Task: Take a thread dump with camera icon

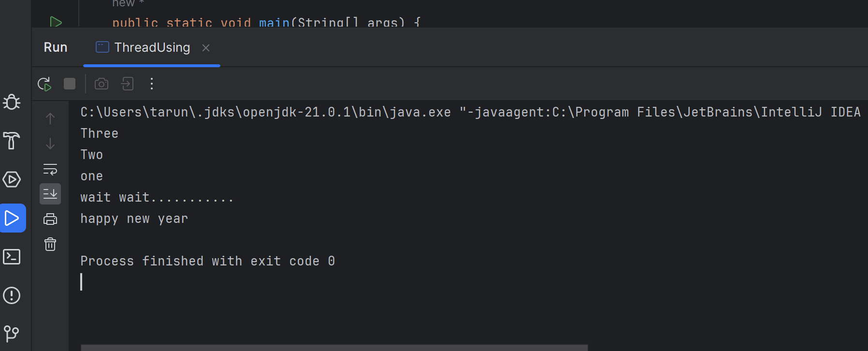Action: click(101, 84)
